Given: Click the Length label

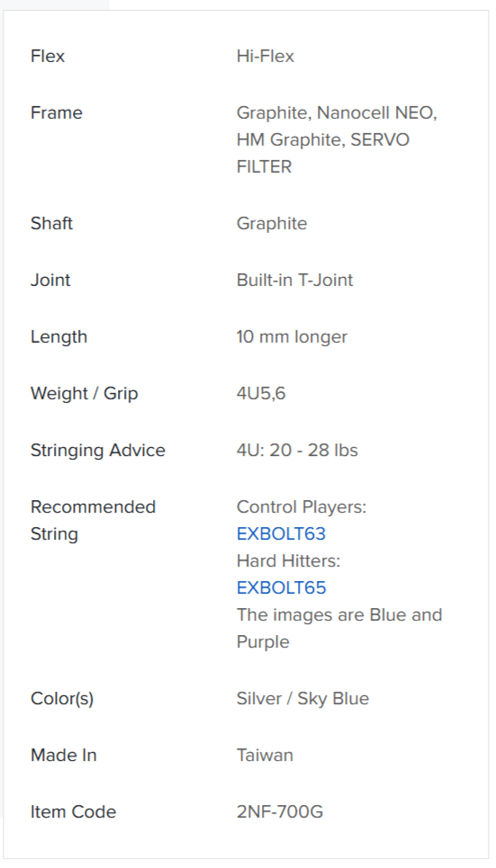Looking at the screenshot, I should click(x=59, y=336).
